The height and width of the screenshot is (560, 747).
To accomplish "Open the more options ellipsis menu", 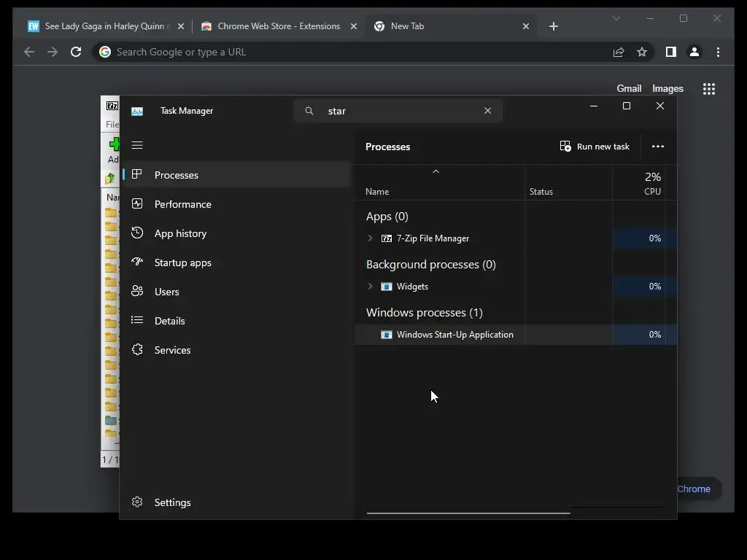I will point(658,146).
